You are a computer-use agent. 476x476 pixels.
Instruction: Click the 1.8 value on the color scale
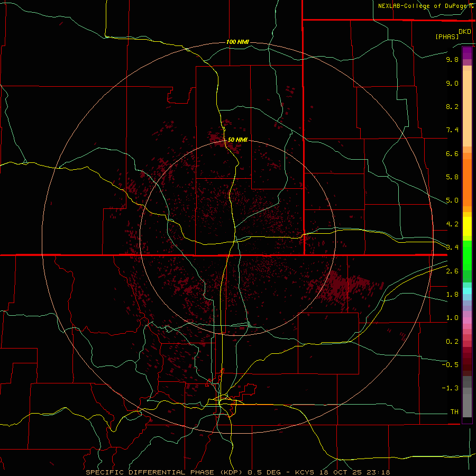tap(452, 295)
